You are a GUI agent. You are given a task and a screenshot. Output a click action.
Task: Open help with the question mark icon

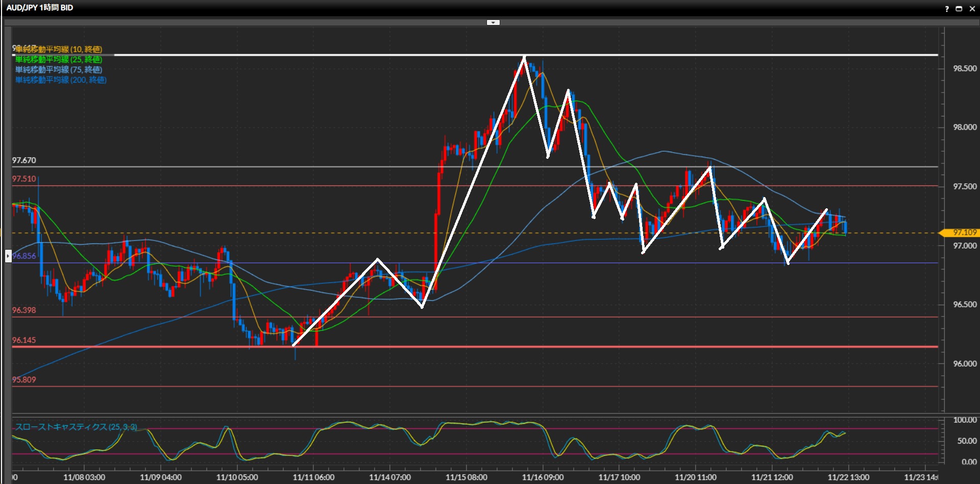click(x=947, y=9)
